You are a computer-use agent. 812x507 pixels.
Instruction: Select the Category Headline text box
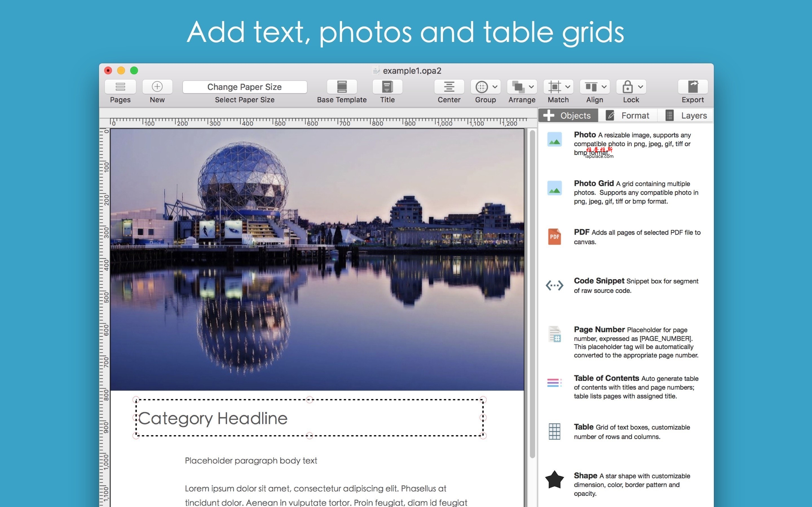pyautogui.click(x=309, y=418)
